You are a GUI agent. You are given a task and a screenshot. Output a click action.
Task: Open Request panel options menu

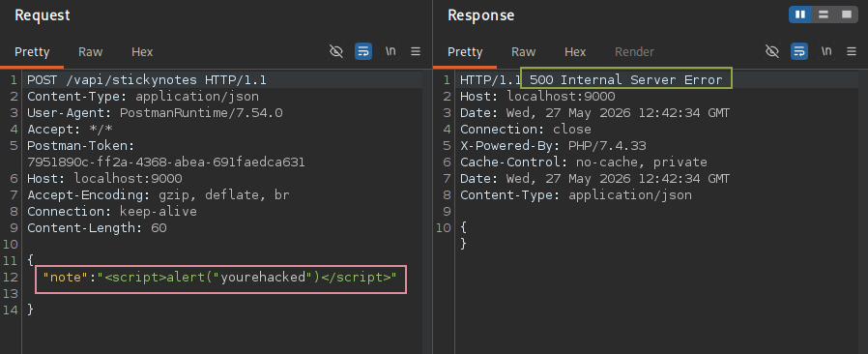[416, 51]
